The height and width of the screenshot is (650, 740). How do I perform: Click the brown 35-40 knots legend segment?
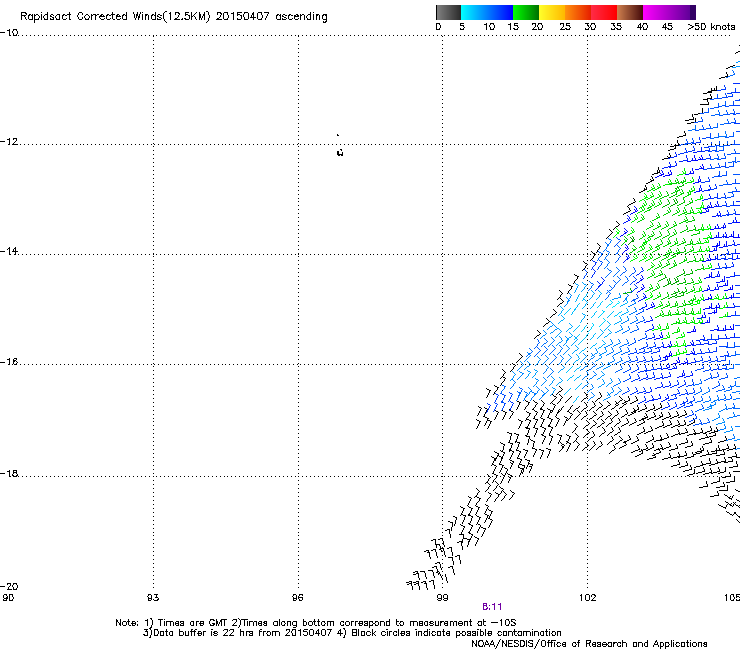[x=630, y=12]
